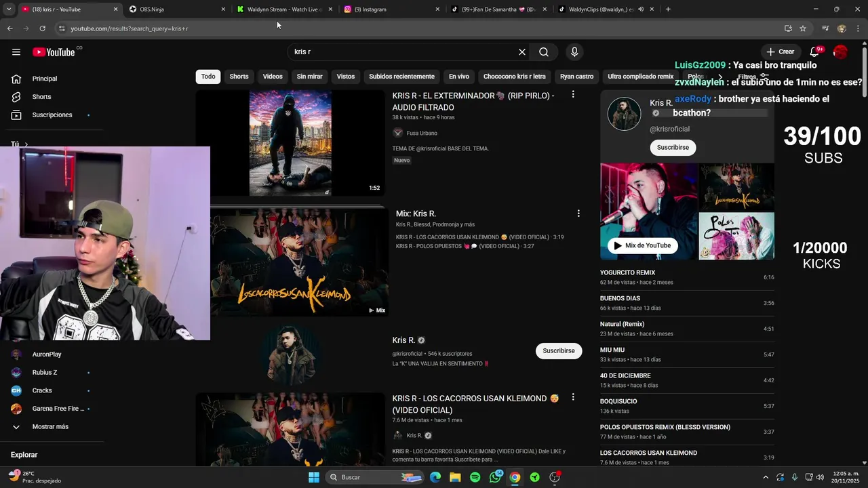Select the Shorts filter chip
868x488 pixels.
[x=239, y=77]
